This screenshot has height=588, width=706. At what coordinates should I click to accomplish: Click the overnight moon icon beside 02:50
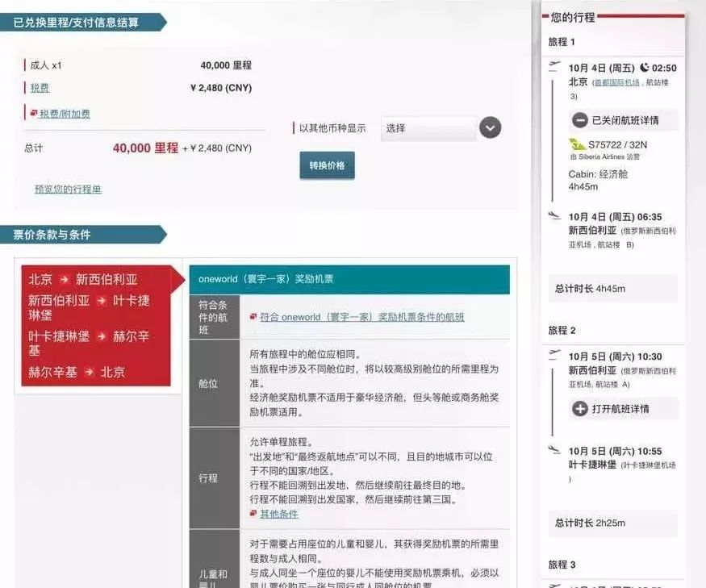(643, 67)
